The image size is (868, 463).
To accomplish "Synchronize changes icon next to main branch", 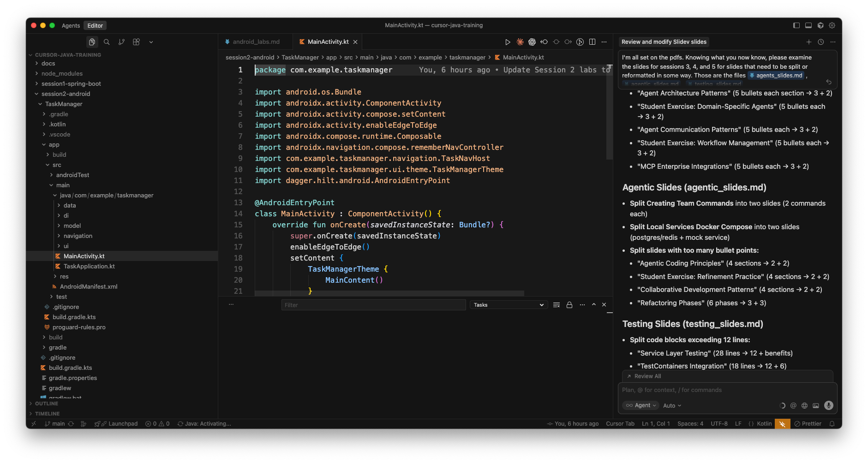I will tap(71, 424).
